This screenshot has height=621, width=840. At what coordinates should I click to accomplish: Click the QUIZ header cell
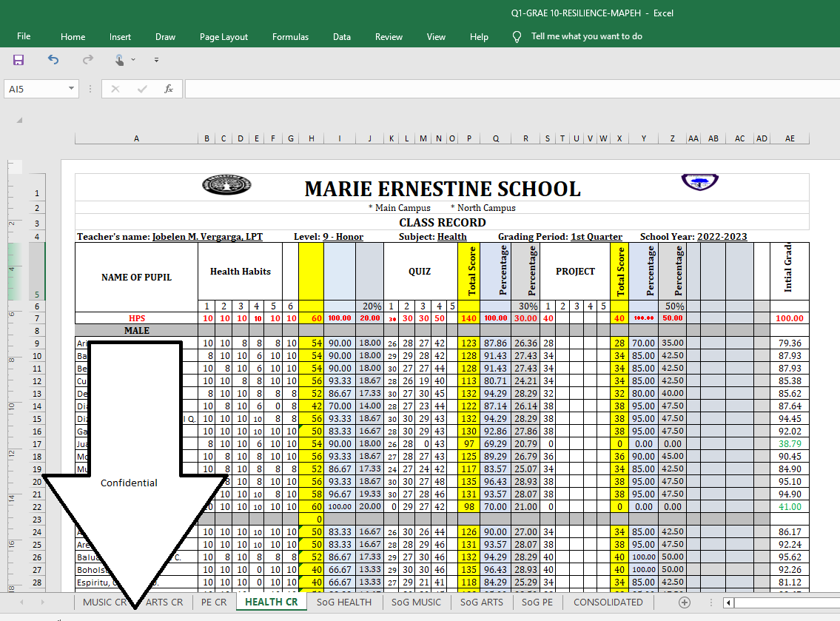(x=420, y=271)
